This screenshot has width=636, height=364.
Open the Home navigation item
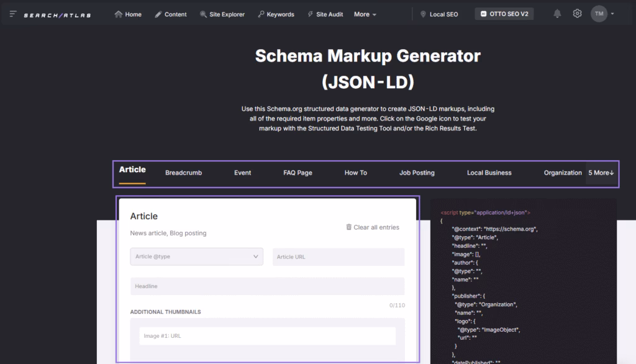click(128, 14)
